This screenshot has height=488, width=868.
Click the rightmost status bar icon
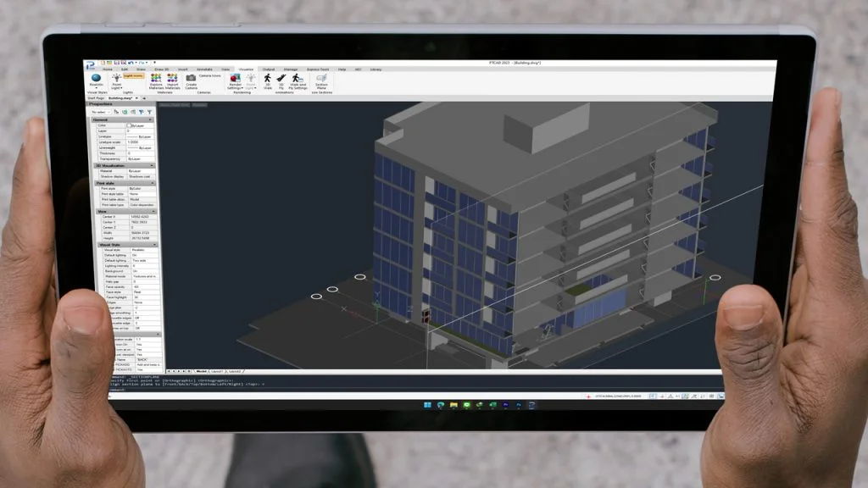coord(721,396)
